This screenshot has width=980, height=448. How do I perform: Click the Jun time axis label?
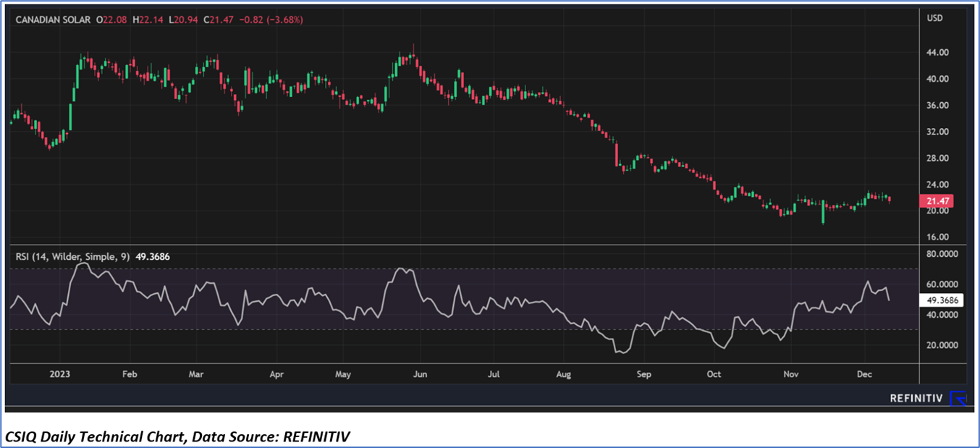pos(420,374)
